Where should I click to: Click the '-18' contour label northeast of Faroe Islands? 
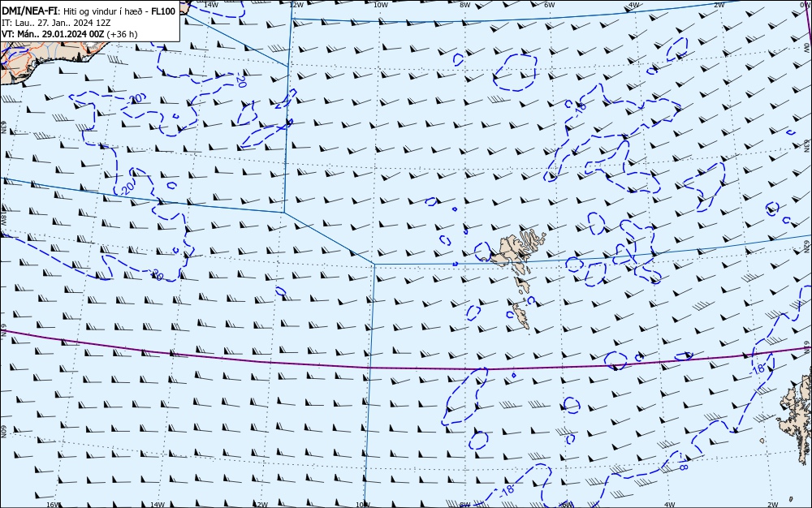pyautogui.click(x=580, y=110)
